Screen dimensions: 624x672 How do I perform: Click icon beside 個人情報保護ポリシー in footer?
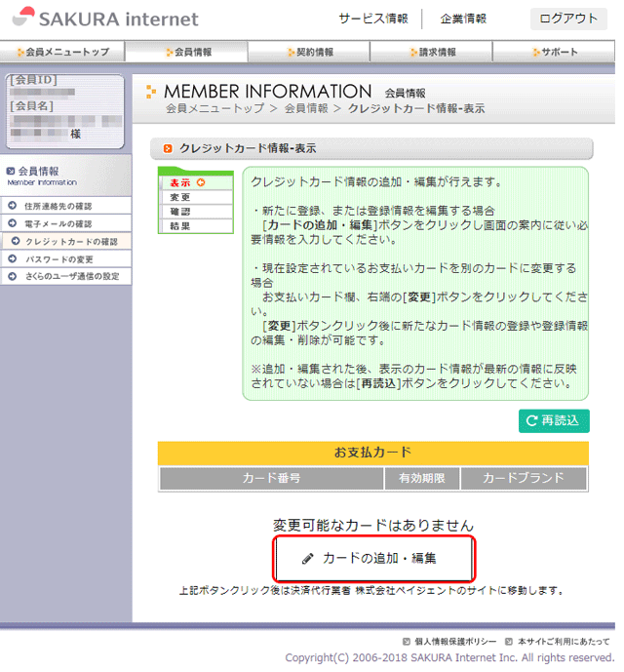[x=406, y=641]
